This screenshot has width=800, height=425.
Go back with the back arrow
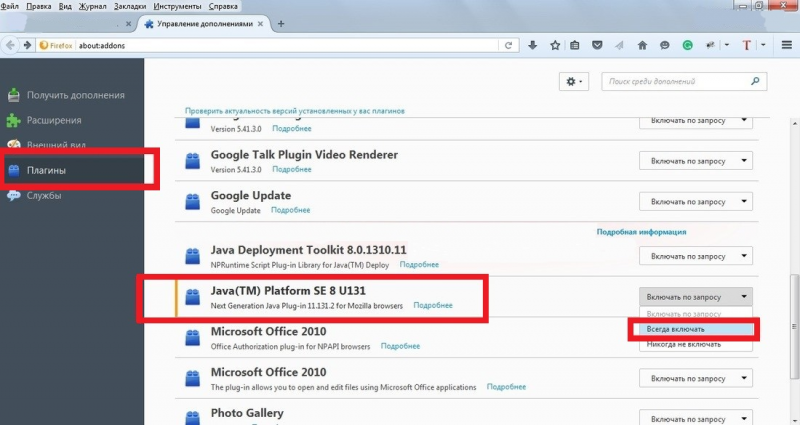pyautogui.click(x=10, y=45)
